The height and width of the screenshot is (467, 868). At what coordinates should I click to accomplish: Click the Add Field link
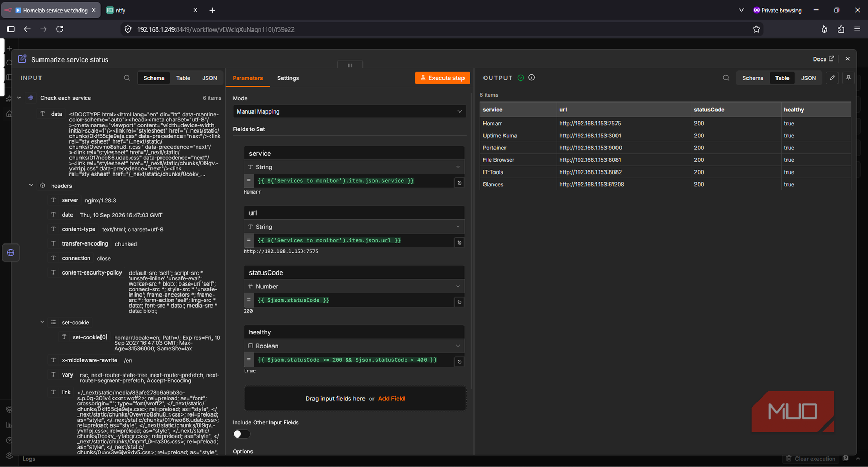coord(391,398)
